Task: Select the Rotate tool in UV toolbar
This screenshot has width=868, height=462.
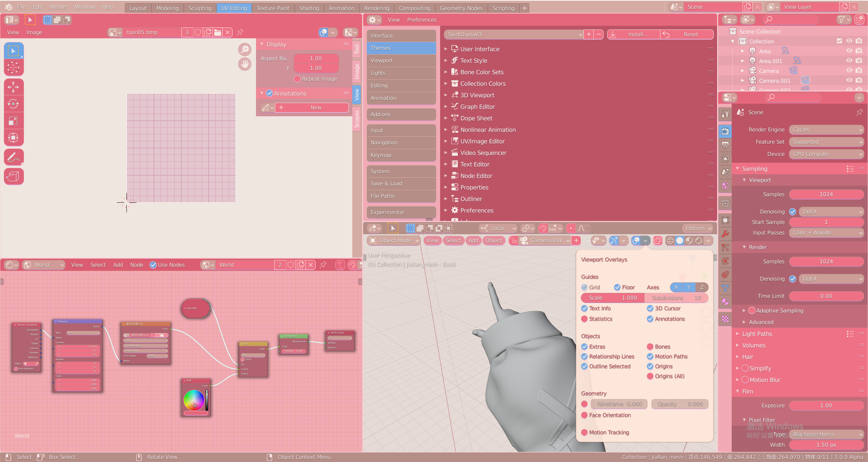Action: pos(13,104)
